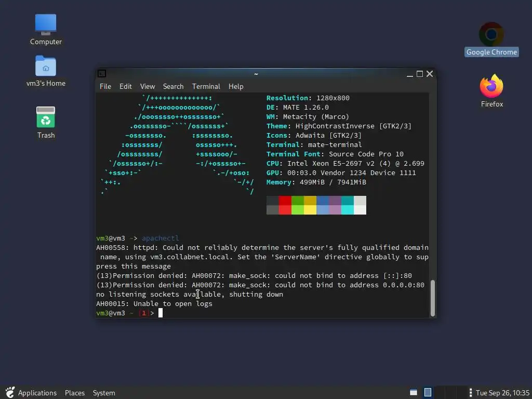Open the View menu in terminal
Viewport: 532px width, 399px height.
pos(147,87)
